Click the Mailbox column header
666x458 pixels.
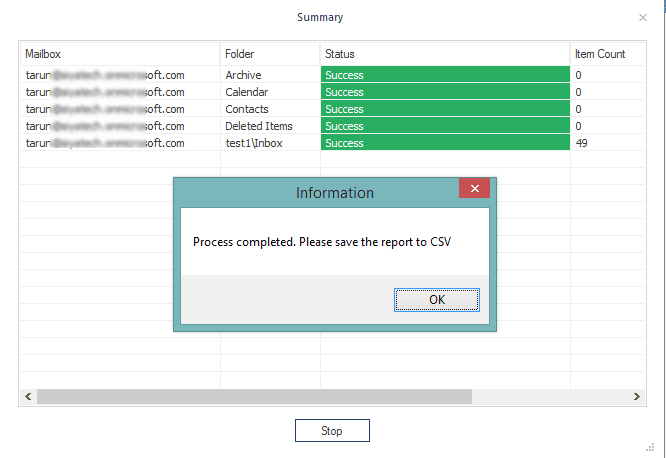click(120, 54)
